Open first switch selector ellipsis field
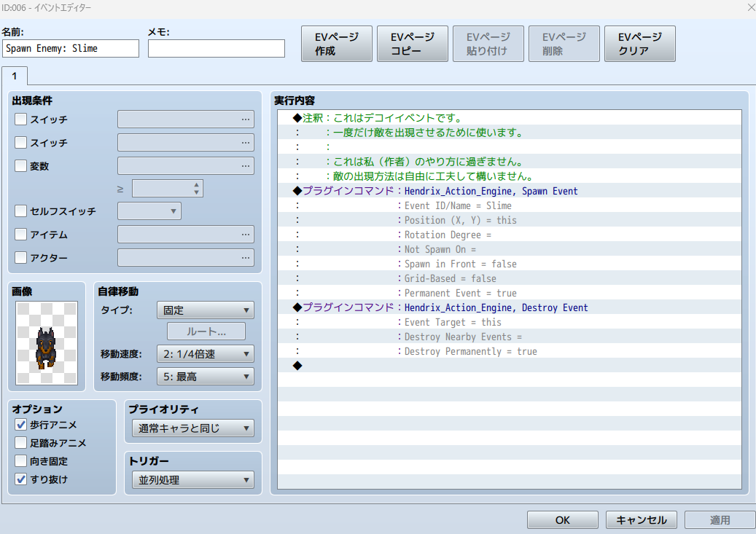This screenshot has width=756, height=534. coord(185,119)
